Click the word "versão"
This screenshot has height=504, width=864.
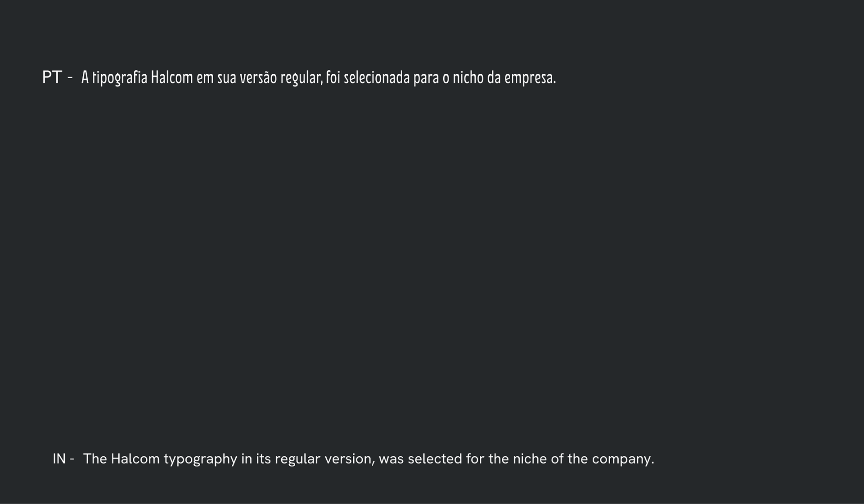(258, 78)
